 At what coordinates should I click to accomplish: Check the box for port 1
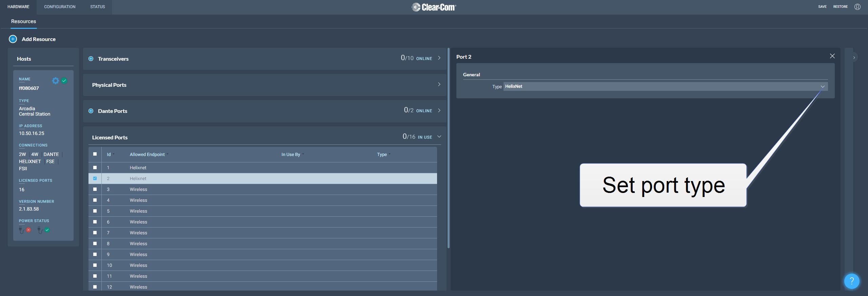pos(95,167)
